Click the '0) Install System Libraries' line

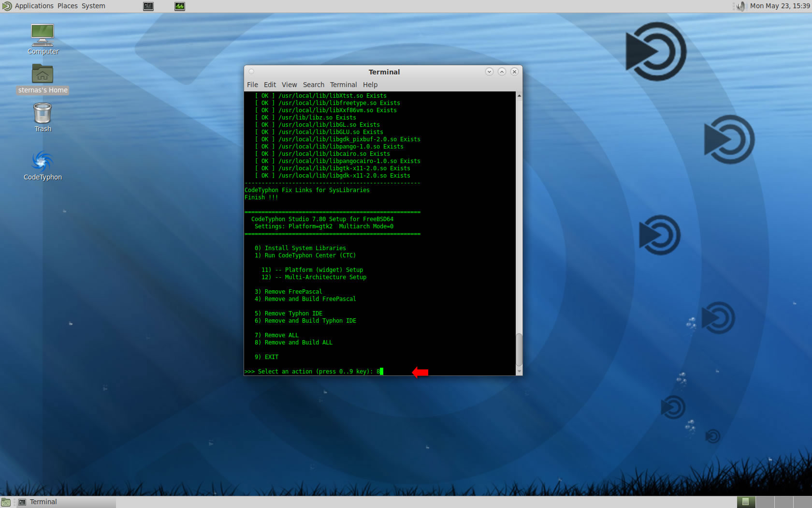pos(300,248)
